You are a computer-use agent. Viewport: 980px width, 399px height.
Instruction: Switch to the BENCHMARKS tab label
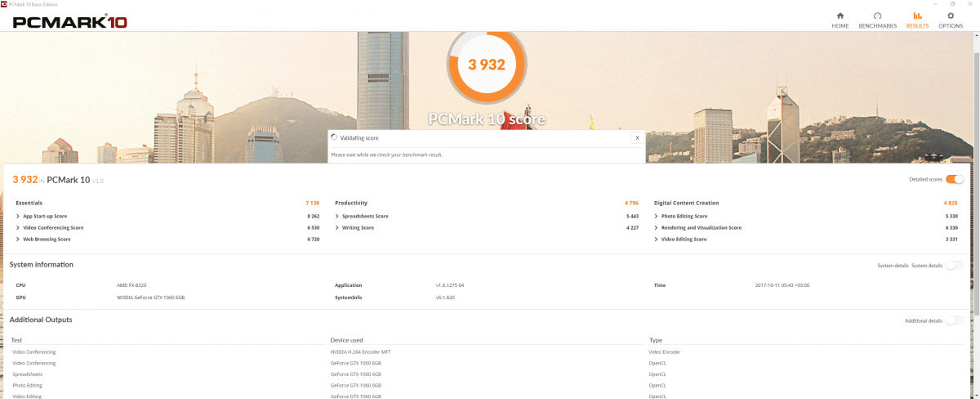877,26
